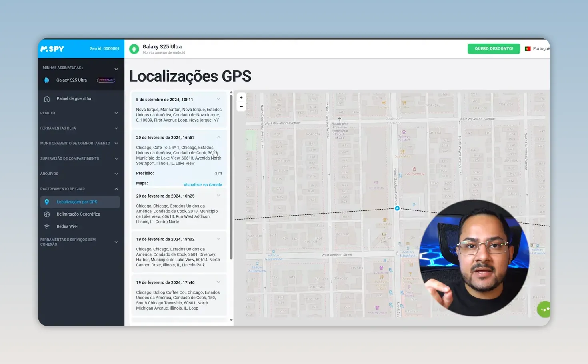Screen dimensions: 588x364
Task: Click the Precisão 3 m value
Action: tap(218, 173)
